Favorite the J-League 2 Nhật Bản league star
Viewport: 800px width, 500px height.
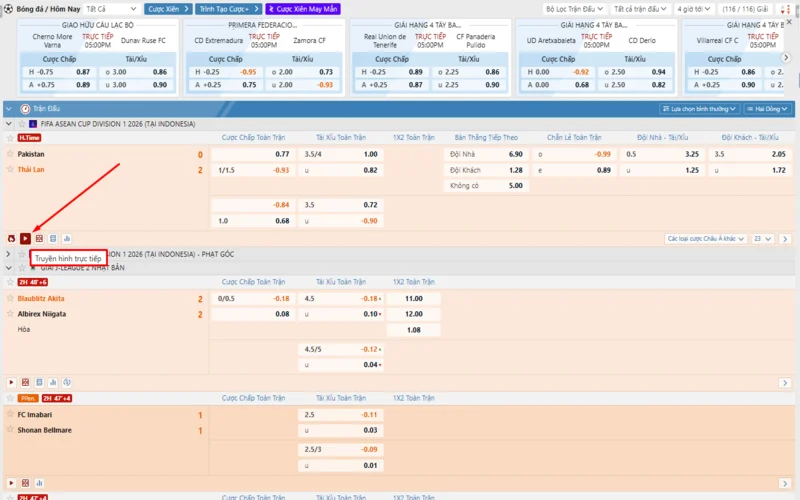[21, 268]
